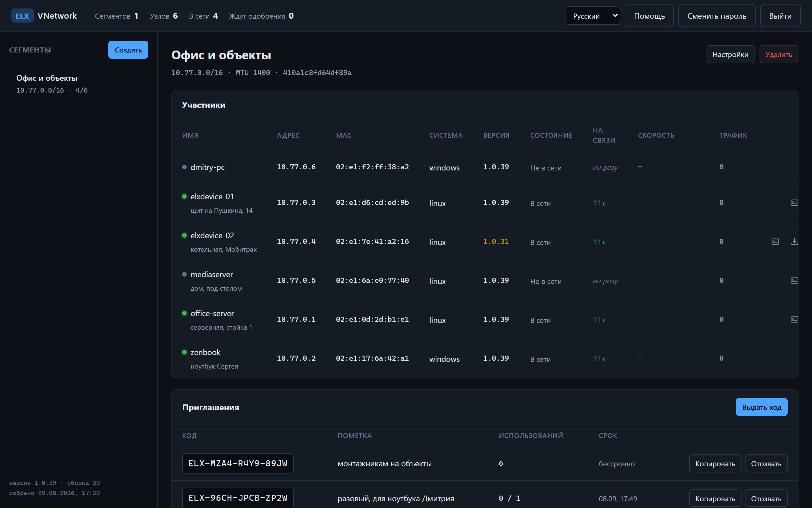
Task: Click the Помощь button
Action: (x=649, y=16)
